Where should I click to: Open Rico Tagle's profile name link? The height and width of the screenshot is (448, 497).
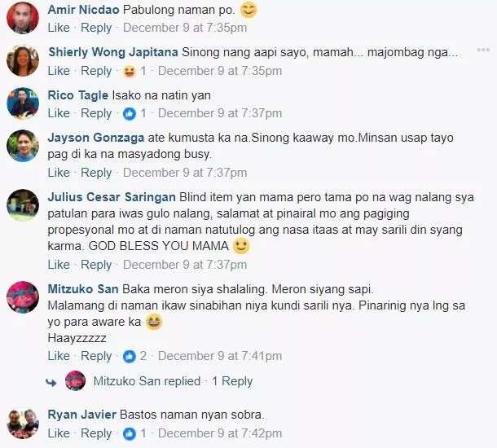(x=78, y=95)
